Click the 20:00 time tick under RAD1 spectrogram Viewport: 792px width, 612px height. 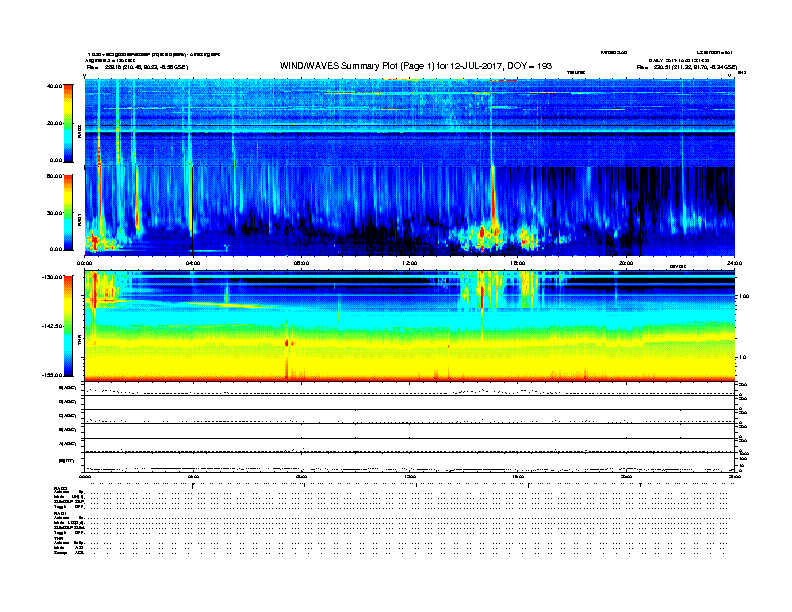pyautogui.click(x=626, y=263)
